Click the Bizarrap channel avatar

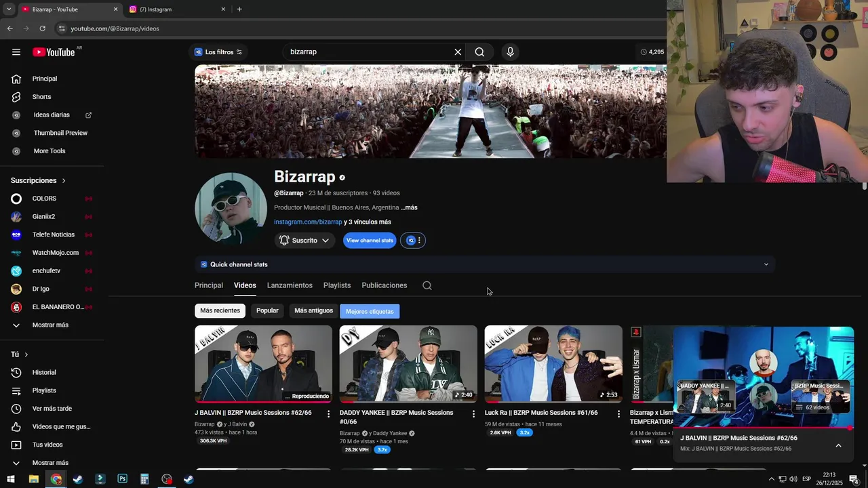[x=231, y=209]
